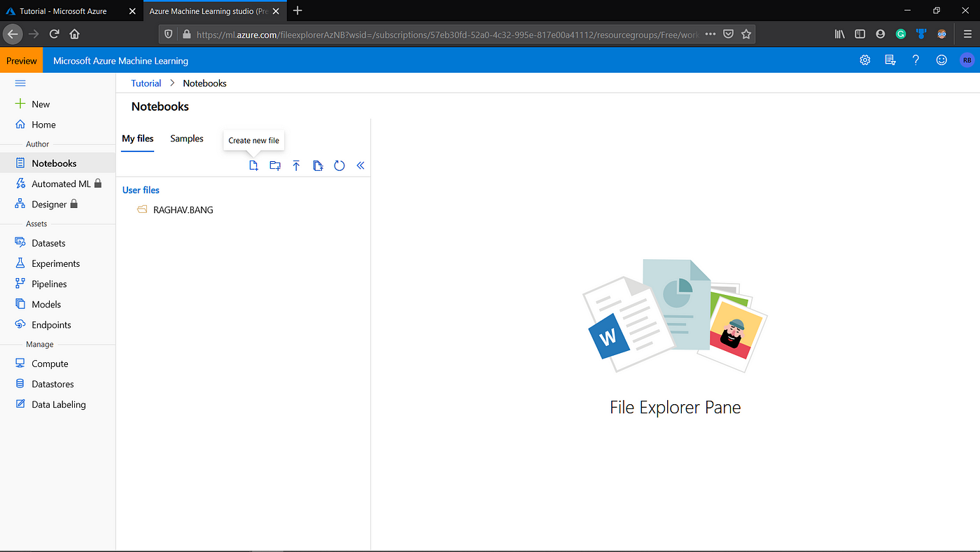Click the create new folder icon
Viewport: 980px width, 552px height.
coord(275,166)
